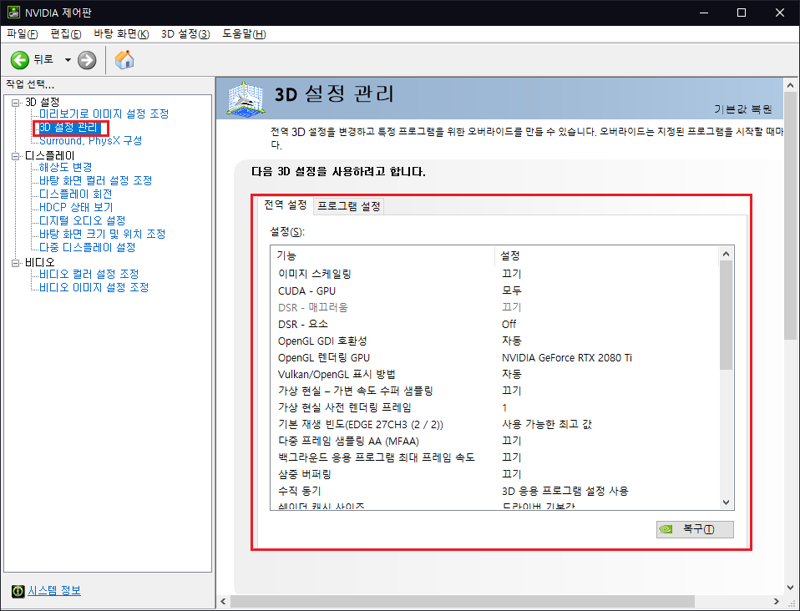The width and height of the screenshot is (800, 611).
Task: Collapse the 디스플레이 tree node
Action: click(16, 156)
